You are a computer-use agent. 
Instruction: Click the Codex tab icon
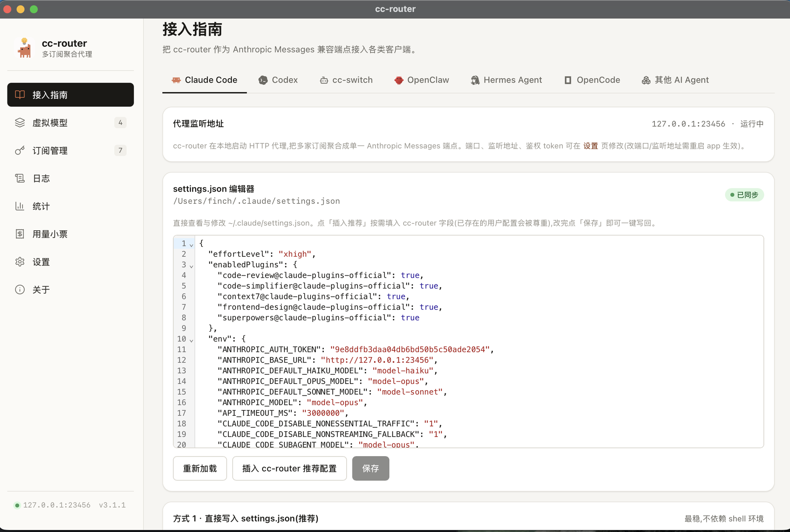[x=263, y=80]
